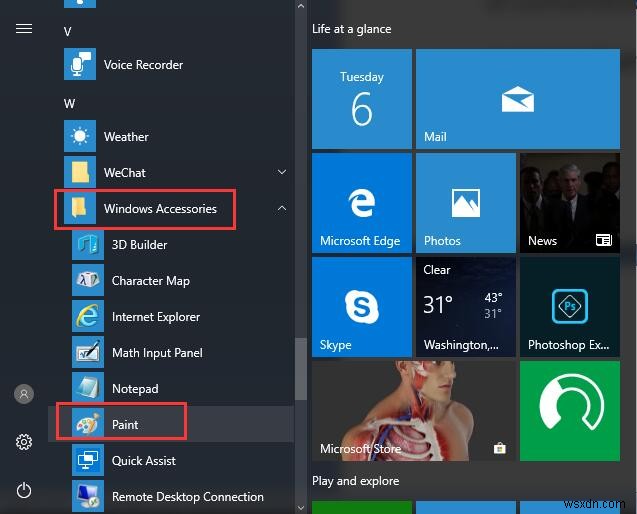Click the Voice Recorder microphone icon
The width and height of the screenshot is (637, 514).
pyautogui.click(x=80, y=64)
